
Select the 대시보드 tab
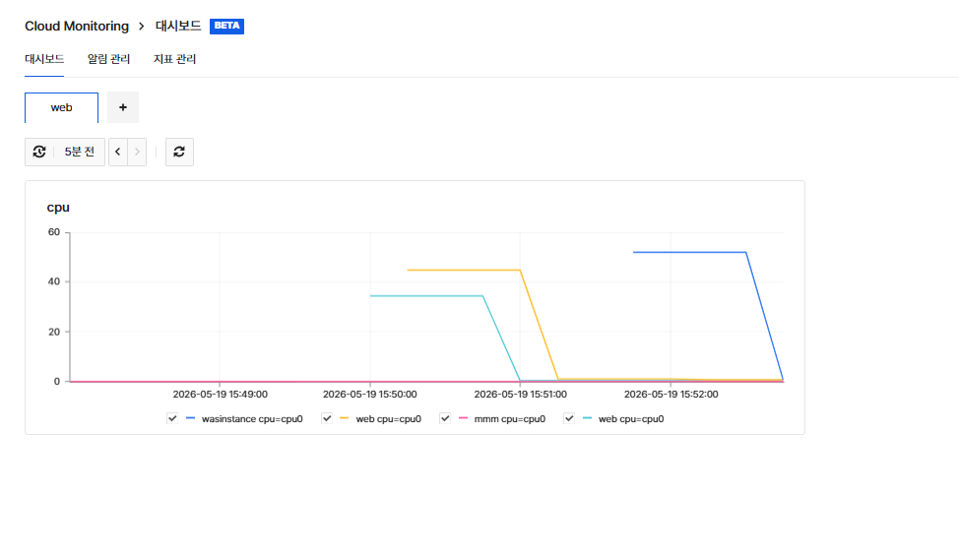click(x=44, y=59)
